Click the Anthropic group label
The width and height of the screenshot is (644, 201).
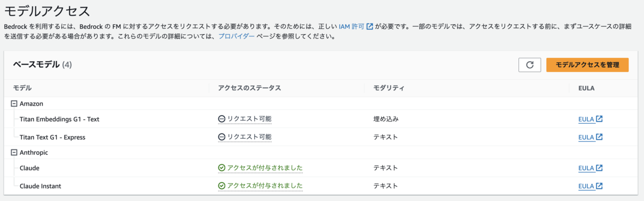(34, 152)
